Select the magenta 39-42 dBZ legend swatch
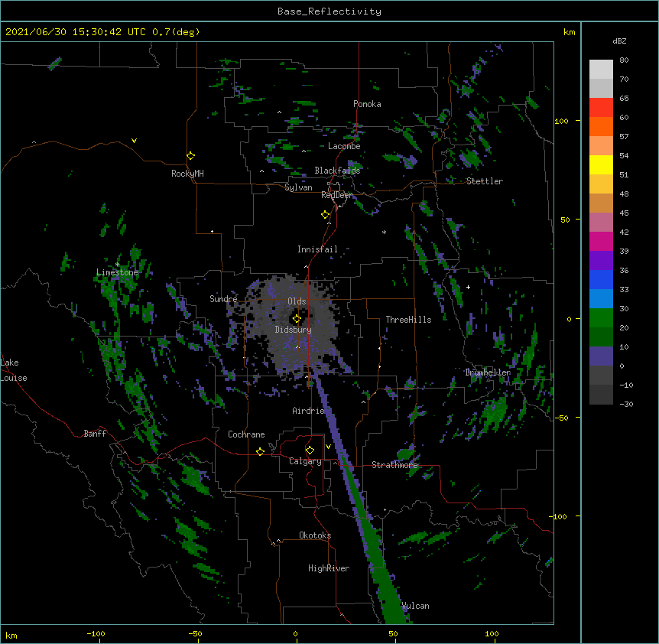Viewport: 659px width, 644px height. coord(601,241)
